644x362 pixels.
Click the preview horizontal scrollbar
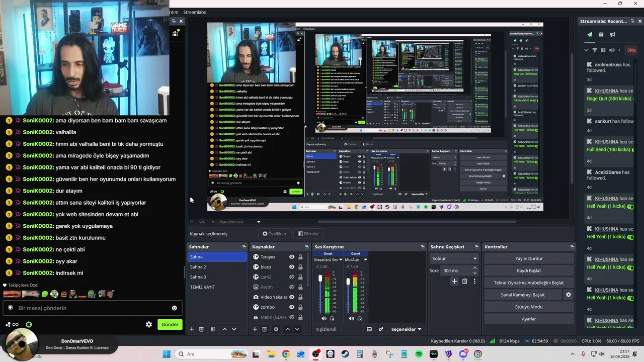[x=417, y=222]
